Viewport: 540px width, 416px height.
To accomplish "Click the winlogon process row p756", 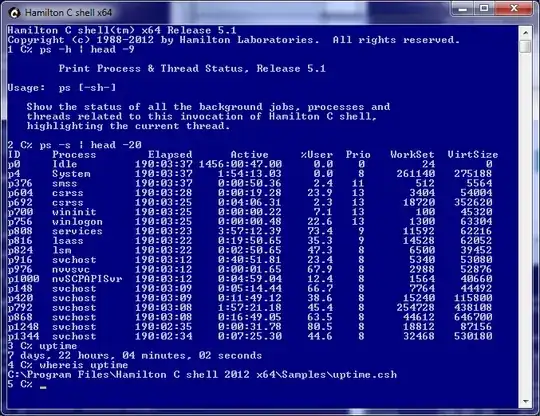I will (x=250, y=221).
